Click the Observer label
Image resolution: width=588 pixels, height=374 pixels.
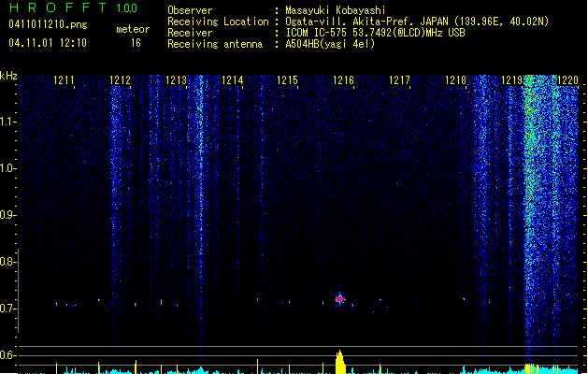190,10
